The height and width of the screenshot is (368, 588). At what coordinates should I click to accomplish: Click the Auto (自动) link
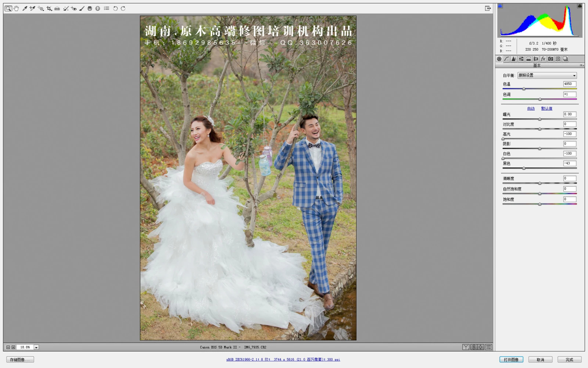(x=531, y=109)
